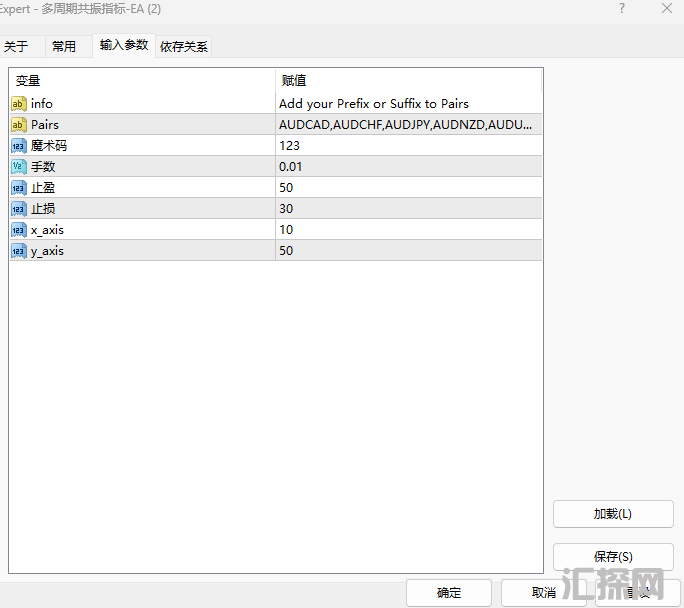Click the decimal icon beside 手数
The width and height of the screenshot is (684, 608).
pyautogui.click(x=19, y=167)
